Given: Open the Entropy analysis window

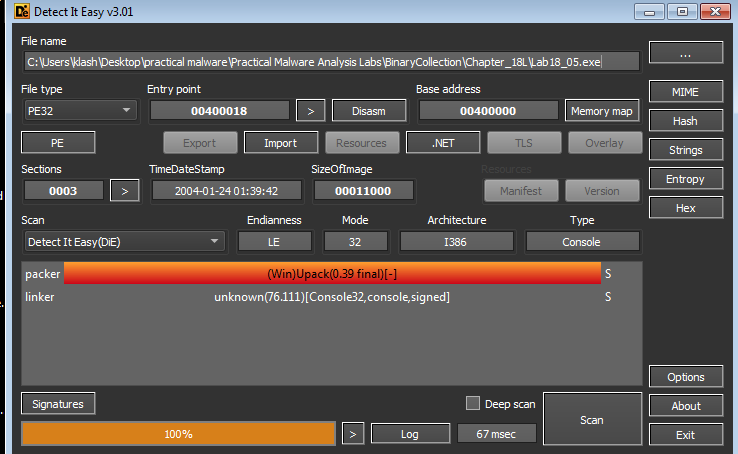Looking at the screenshot, I should coord(686,179).
